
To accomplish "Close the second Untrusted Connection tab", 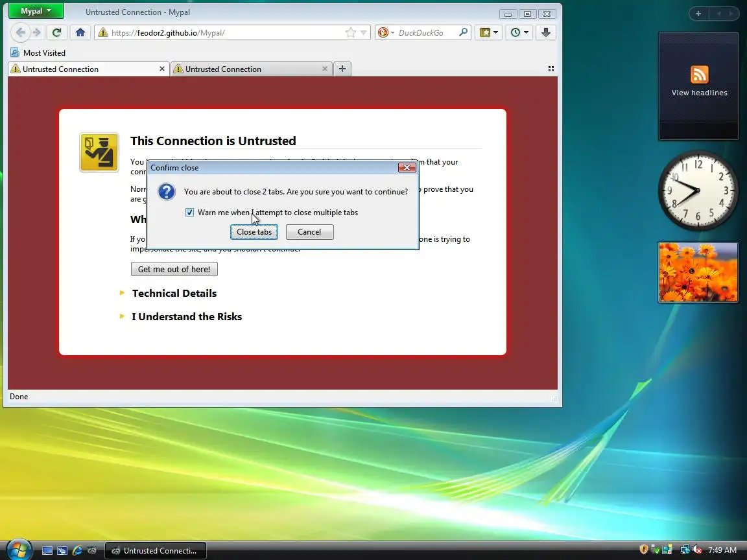I will coord(325,69).
